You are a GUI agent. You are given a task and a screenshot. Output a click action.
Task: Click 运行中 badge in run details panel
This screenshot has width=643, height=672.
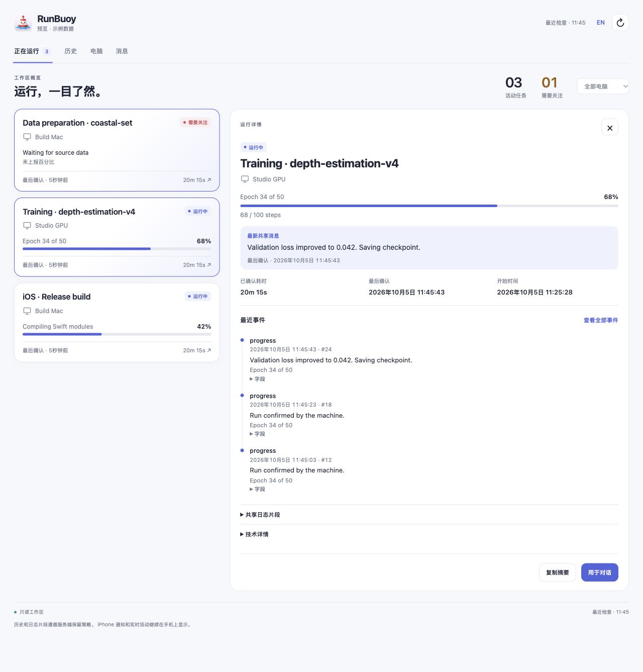click(x=254, y=148)
